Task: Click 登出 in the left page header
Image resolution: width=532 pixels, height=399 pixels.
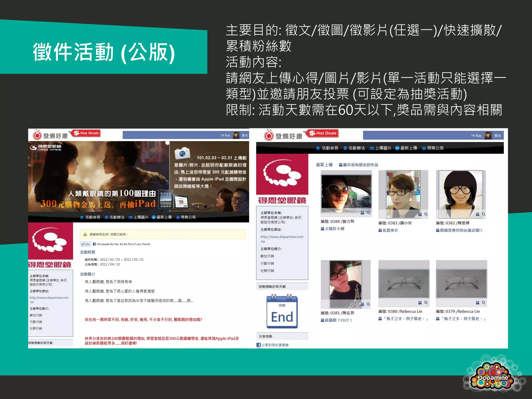Action: 245,135
